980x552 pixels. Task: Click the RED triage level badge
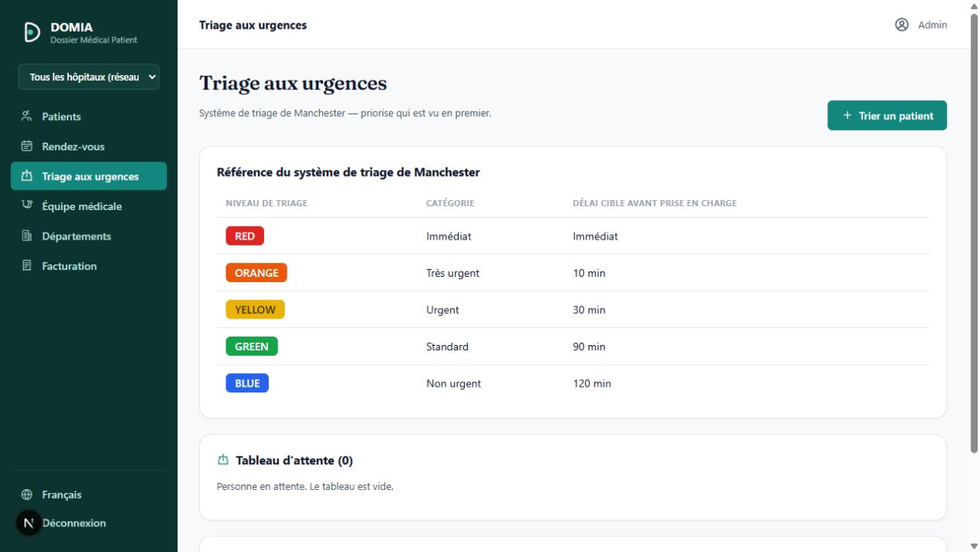click(245, 236)
